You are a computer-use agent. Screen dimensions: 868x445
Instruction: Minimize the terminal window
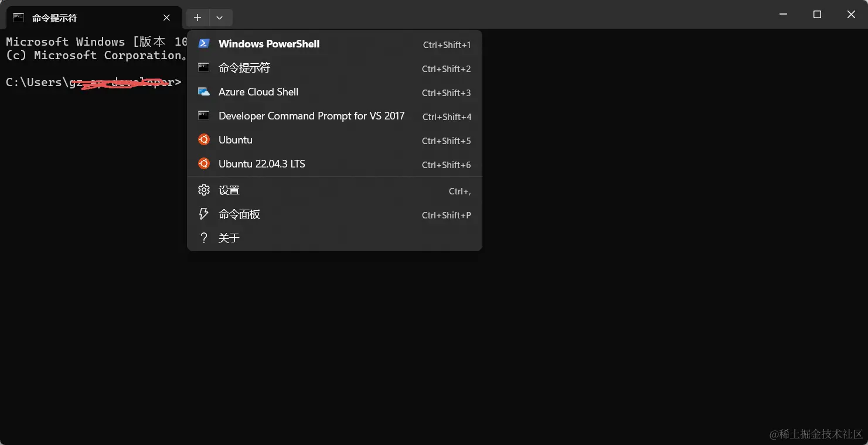[783, 15]
